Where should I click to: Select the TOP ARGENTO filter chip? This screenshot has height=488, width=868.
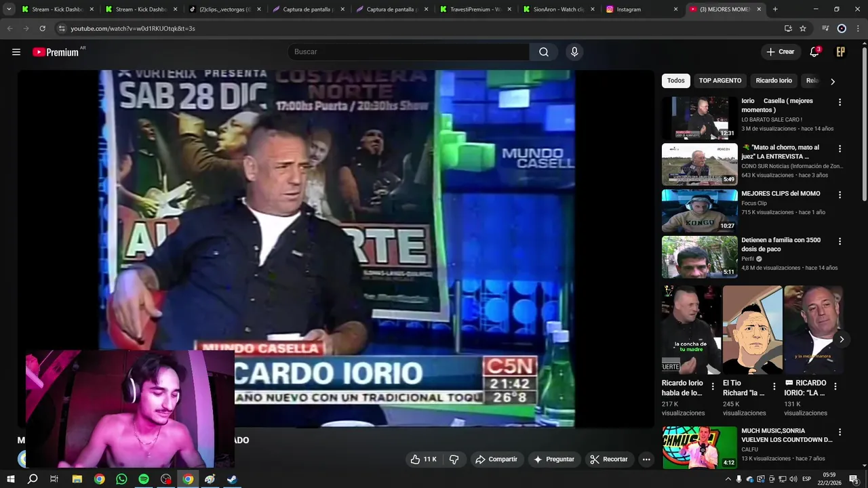click(720, 81)
